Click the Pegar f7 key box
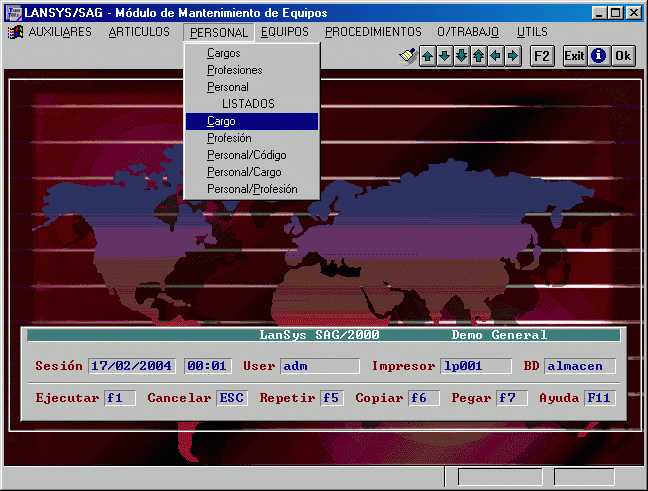 [512, 398]
